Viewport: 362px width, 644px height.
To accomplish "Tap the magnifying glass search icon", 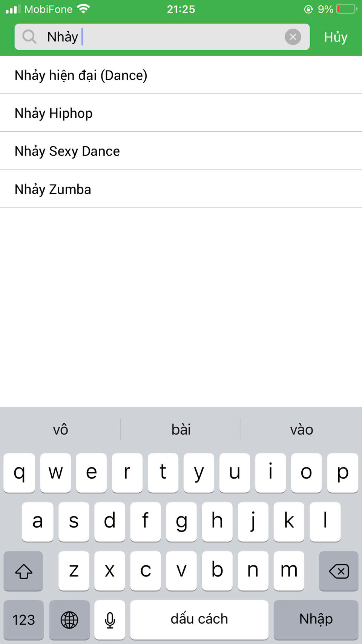I will pos(29,37).
